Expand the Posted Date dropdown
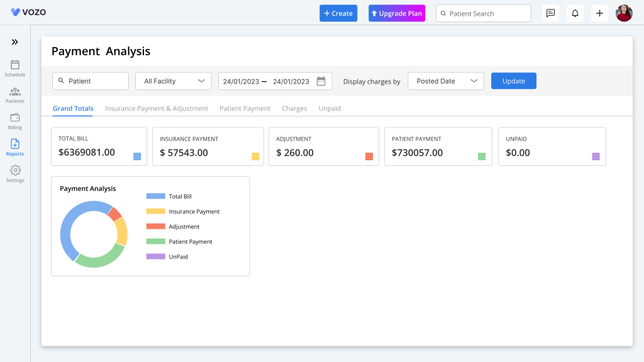 point(446,81)
